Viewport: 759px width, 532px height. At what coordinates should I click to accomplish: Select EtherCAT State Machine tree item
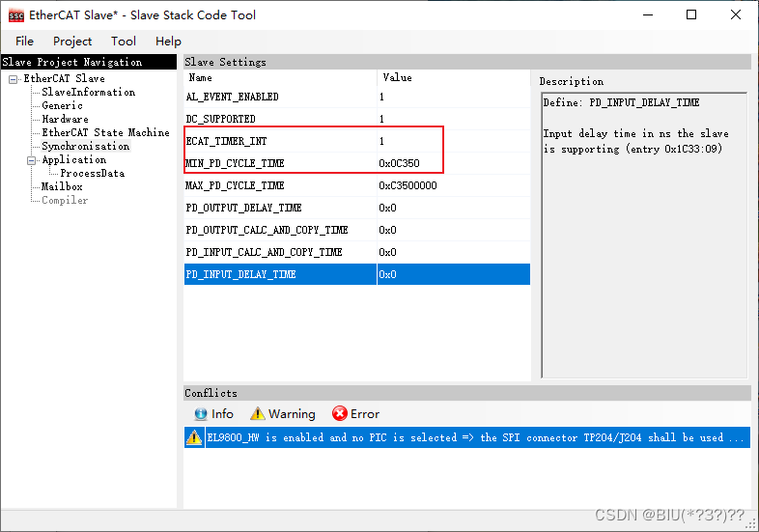pos(105,132)
